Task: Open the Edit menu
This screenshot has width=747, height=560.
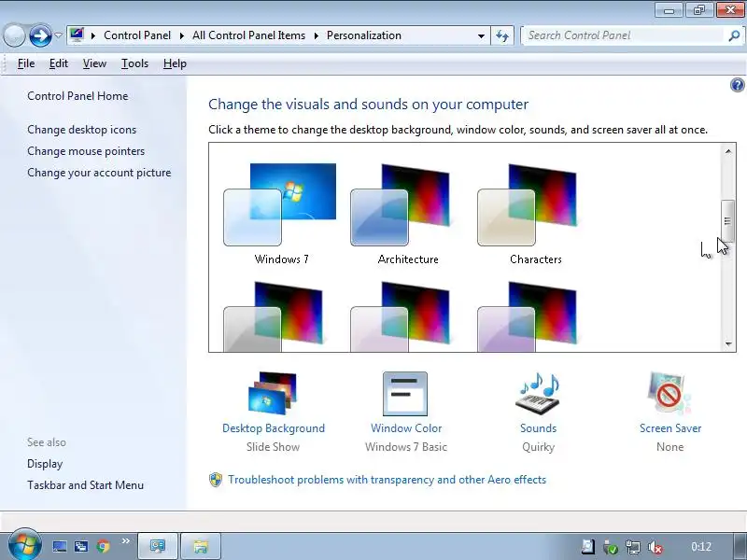Action: 58,63
